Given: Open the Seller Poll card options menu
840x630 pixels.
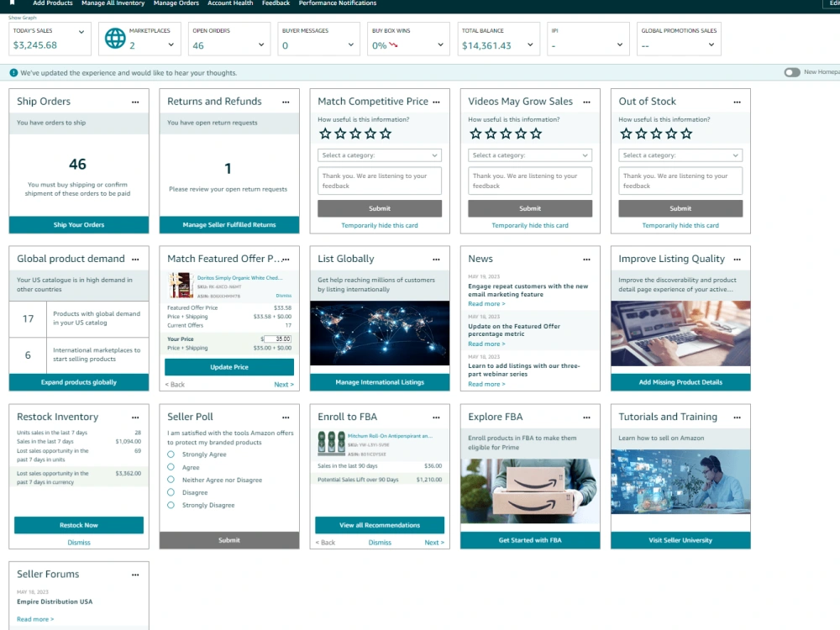Looking at the screenshot, I should (286, 417).
